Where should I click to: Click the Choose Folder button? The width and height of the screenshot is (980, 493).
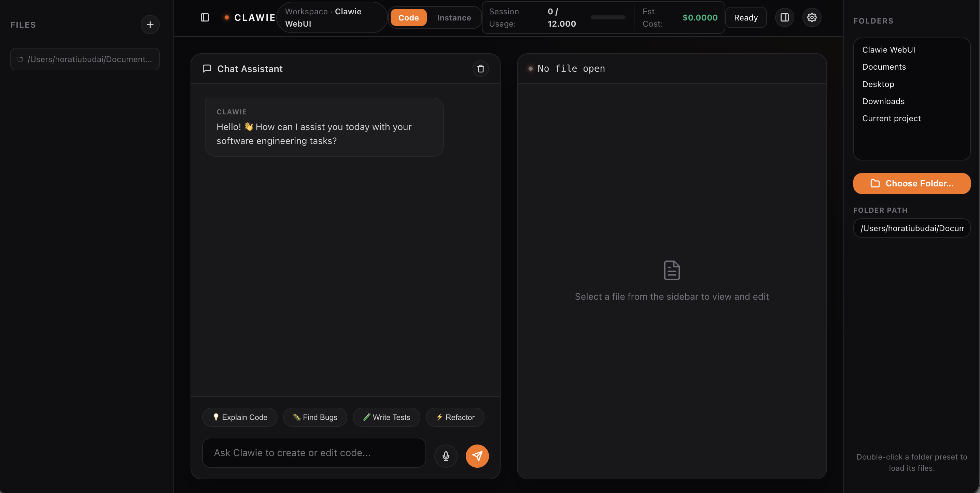pyautogui.click(x=912, y=184)
